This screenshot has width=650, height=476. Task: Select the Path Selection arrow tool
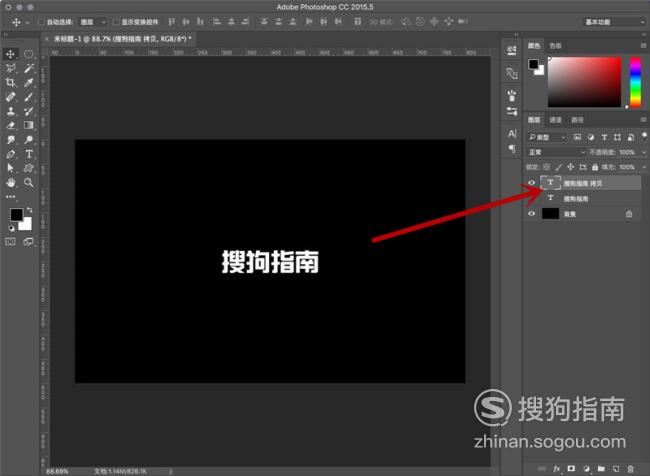click(10, 168)
